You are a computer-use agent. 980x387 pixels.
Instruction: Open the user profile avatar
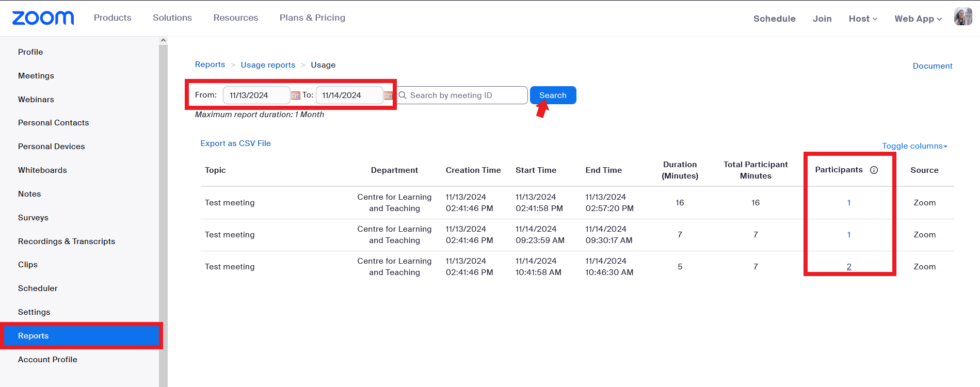point(962,17)
